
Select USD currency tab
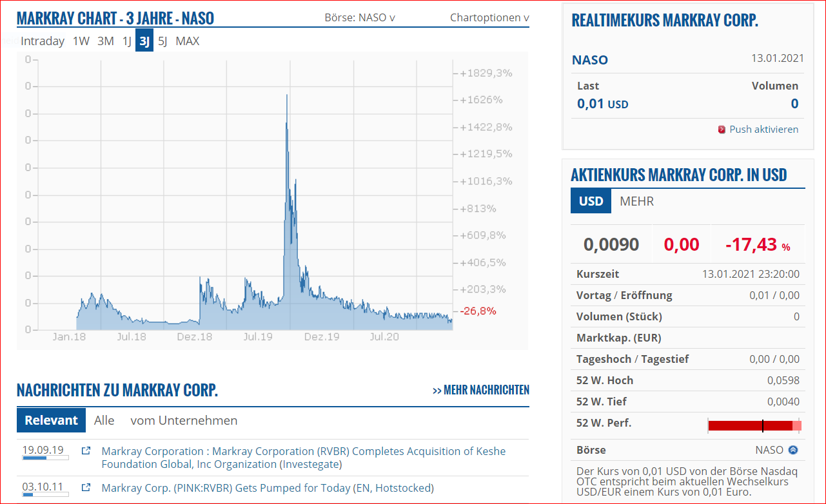[x=591, y=201]
